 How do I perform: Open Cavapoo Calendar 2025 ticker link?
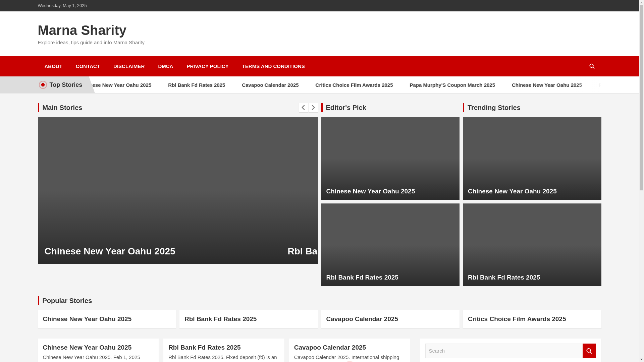tap(270, 85)
